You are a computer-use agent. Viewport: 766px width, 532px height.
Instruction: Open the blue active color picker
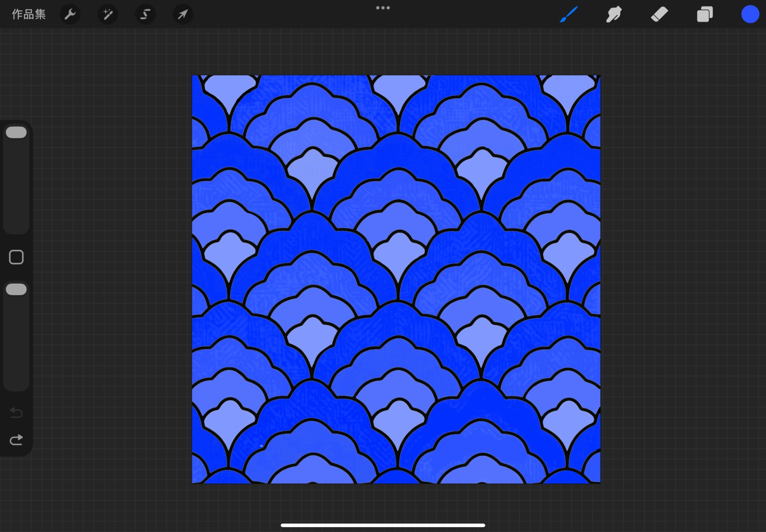[750, 14]
